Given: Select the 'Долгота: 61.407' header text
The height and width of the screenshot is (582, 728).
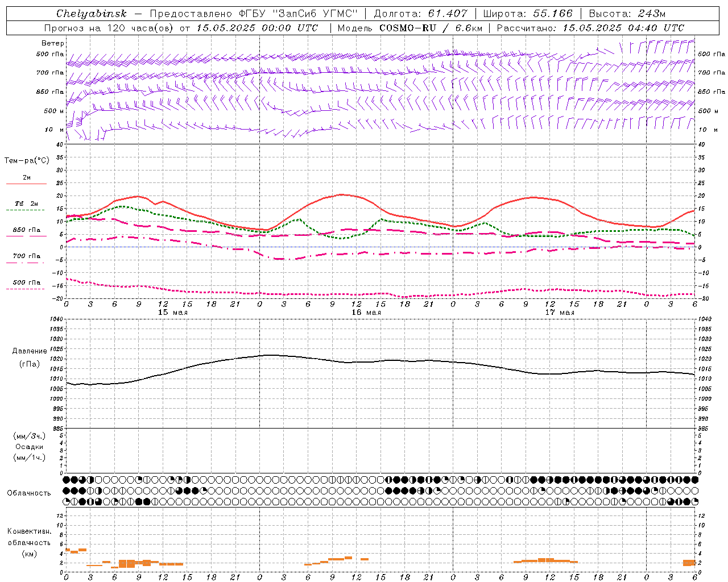Looking at the screenshot, I should tap(420, 14).
